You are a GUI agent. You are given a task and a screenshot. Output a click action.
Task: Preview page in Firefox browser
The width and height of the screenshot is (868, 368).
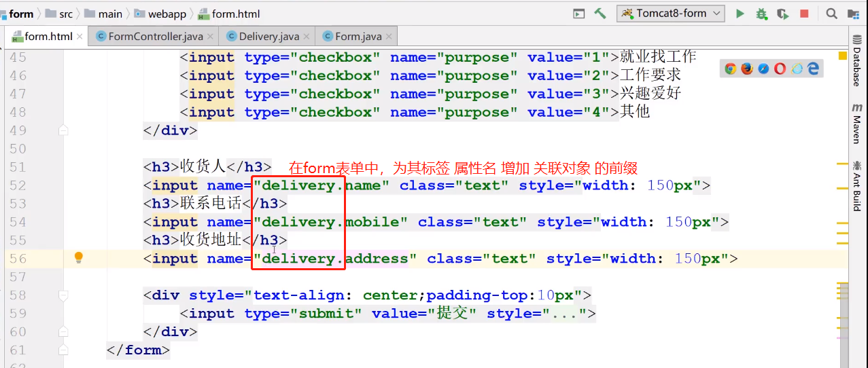click(x=747, y=69)
